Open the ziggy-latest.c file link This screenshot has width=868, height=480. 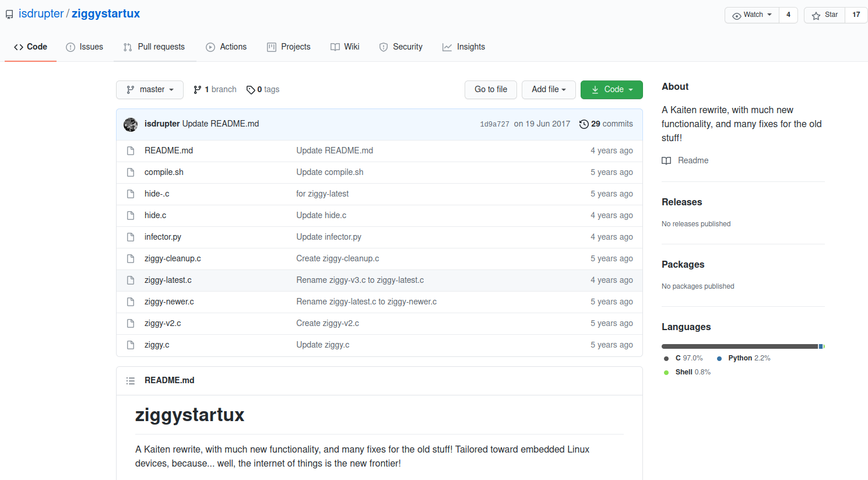[168, 281]
